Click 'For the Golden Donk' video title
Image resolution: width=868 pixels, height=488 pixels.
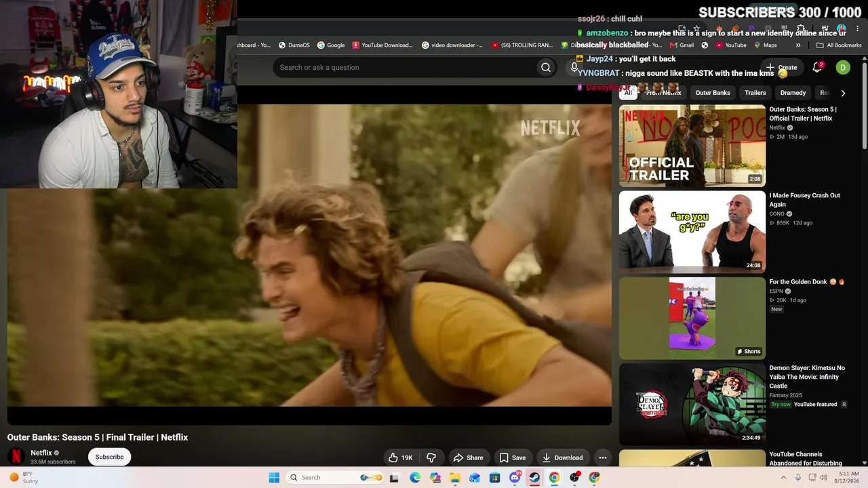pyautogui.click(x=806, y=282)
